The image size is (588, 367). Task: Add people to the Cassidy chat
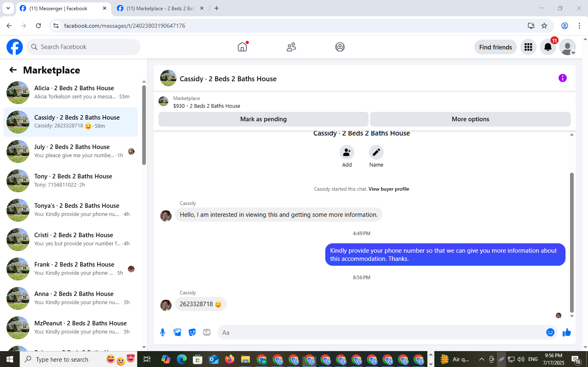coord(347,152)
